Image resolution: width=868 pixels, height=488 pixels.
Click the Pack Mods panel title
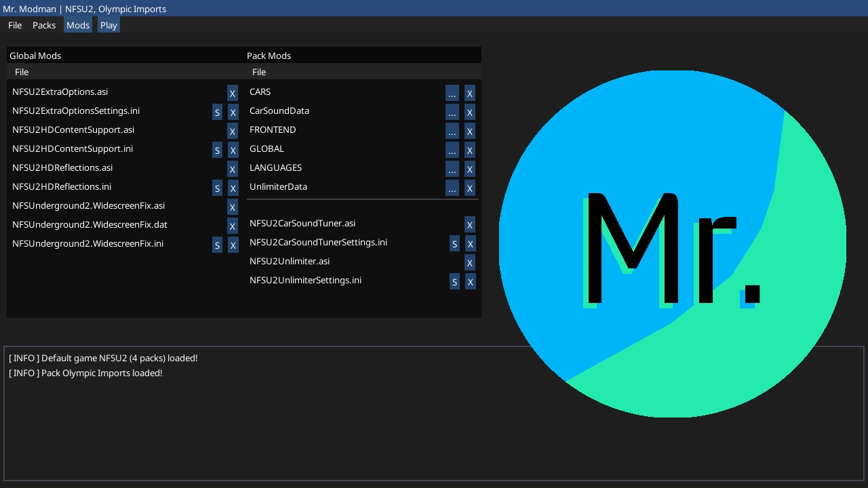pyautogui.click(x=269, y=56)
